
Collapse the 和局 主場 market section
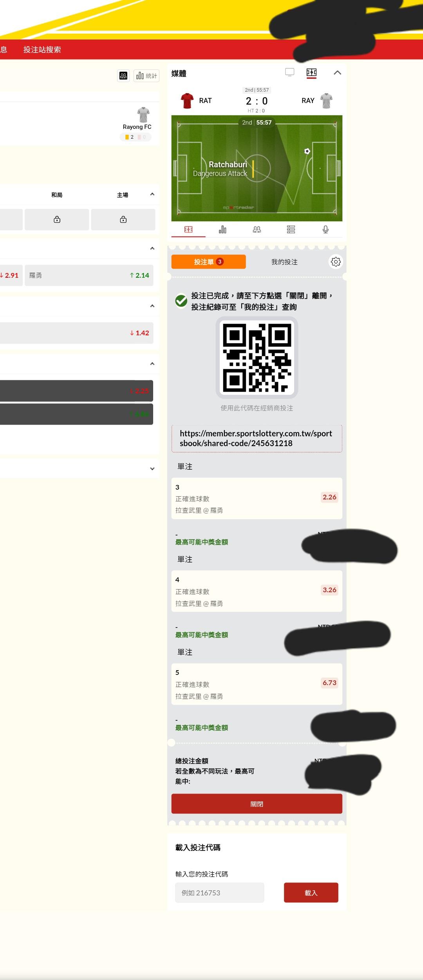click(x=152, y=194)
